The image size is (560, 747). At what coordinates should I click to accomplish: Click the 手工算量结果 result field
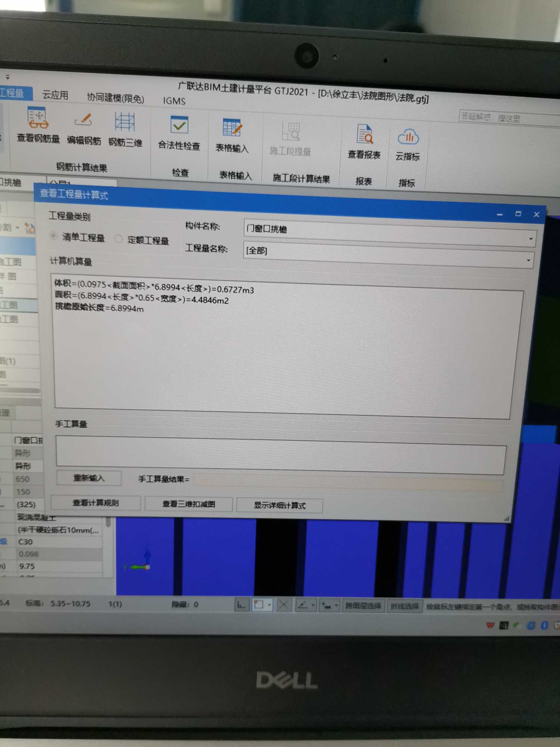pyautogui.click(x=348, y=482)
